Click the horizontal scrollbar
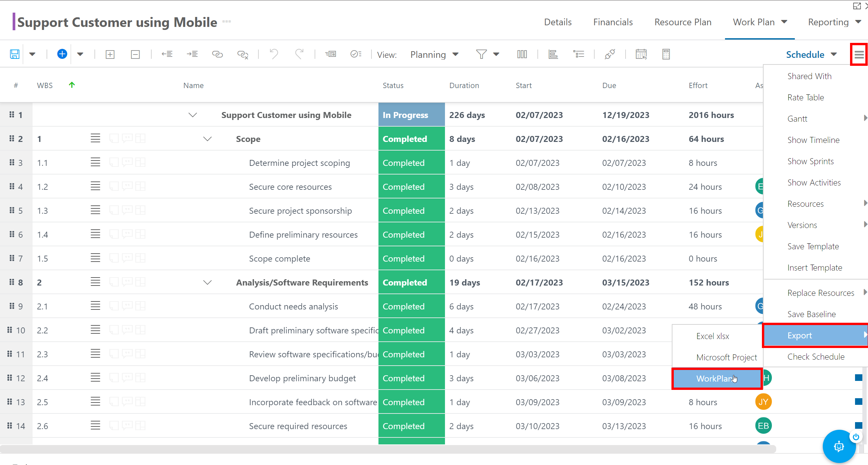Image resolution: width=868 pixels, height=465 pixels. coord(387,449)
